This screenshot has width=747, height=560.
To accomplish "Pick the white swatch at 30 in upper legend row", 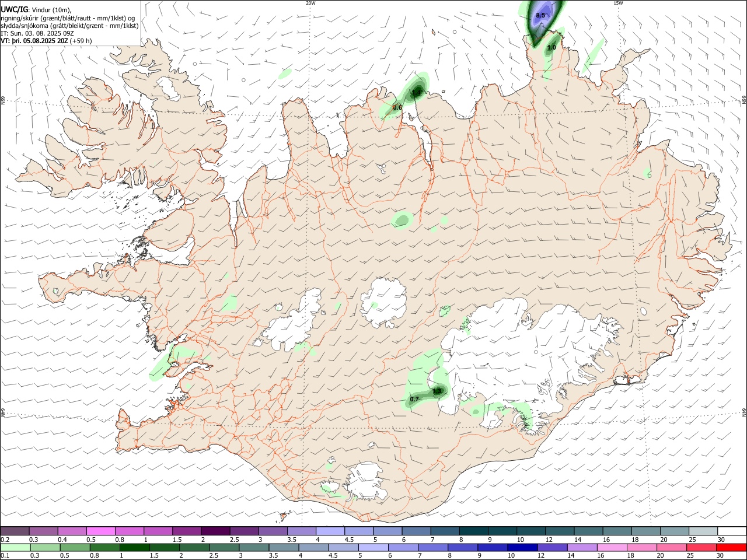I will [731, 531].
